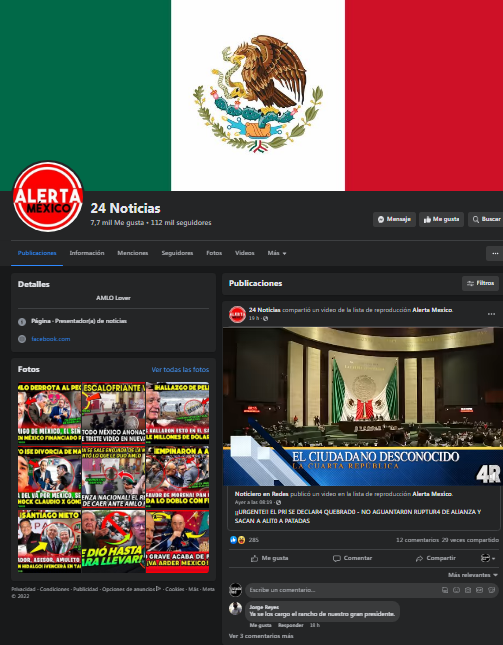Viewport: 503px width, 645px height.
Task: Open 24 Noticias link in post header
Action: (x=264, y=310)
